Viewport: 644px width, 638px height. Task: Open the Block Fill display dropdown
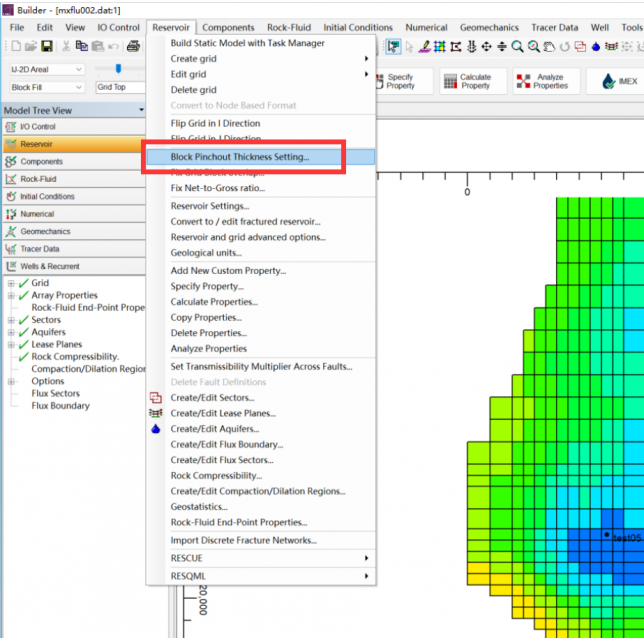tap(79, 87)
